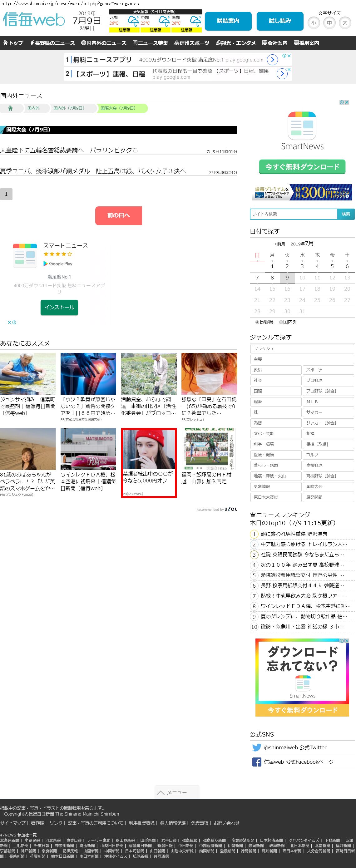Click page number 1 pagination

[x=6, y=194]
